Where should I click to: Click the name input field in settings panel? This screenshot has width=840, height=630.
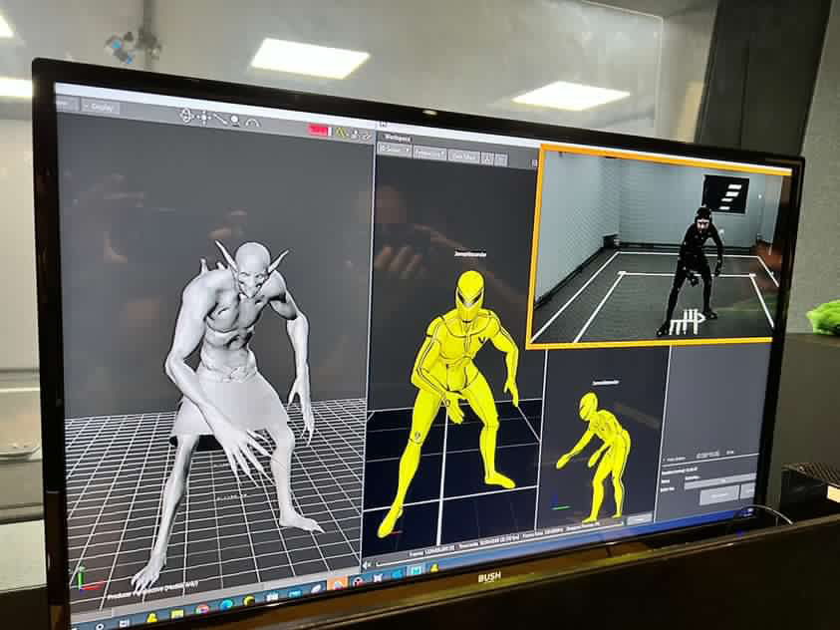[x=719, y=478]
